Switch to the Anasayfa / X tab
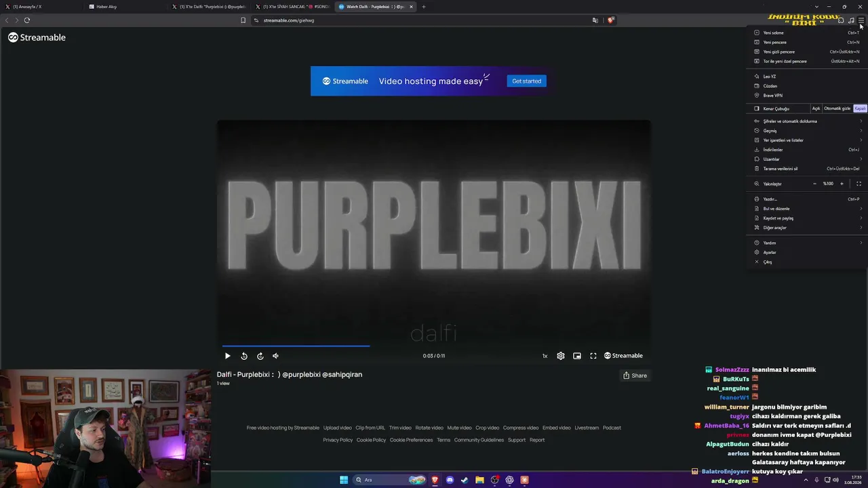Viewport: 868px width, 488px height. [x=41, y=7]
